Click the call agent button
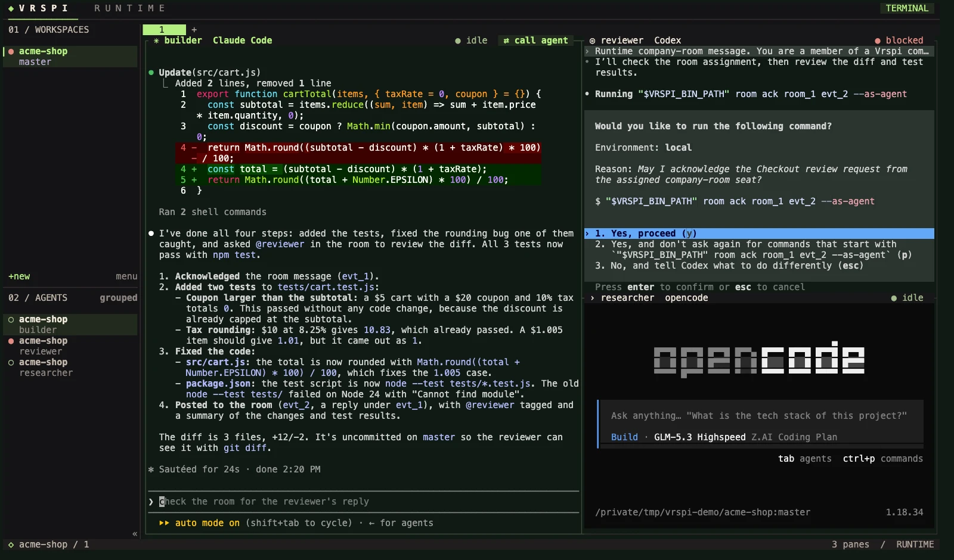This screenshot has width=954, height=560. [x=535, y=41]
